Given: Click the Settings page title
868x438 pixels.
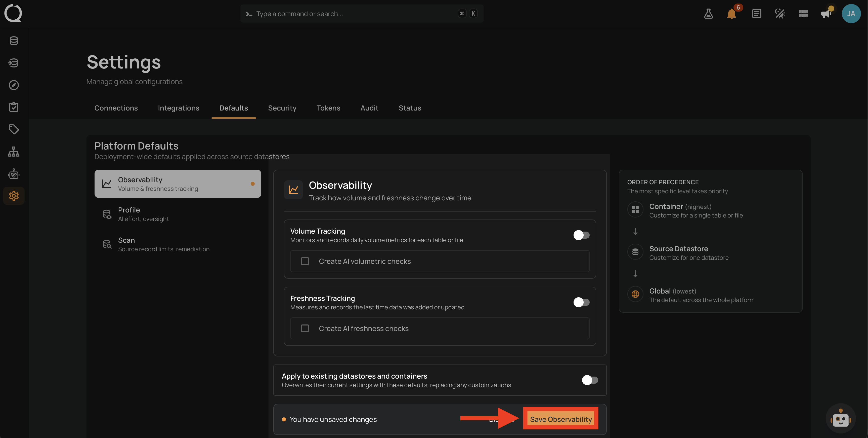Looking at the screenshot, I should [124, 62].
